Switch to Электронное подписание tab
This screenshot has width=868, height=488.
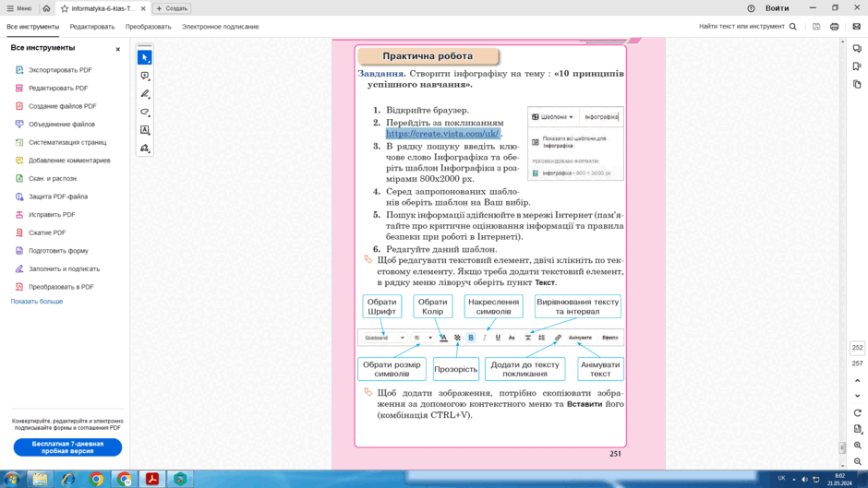point(221,27)
